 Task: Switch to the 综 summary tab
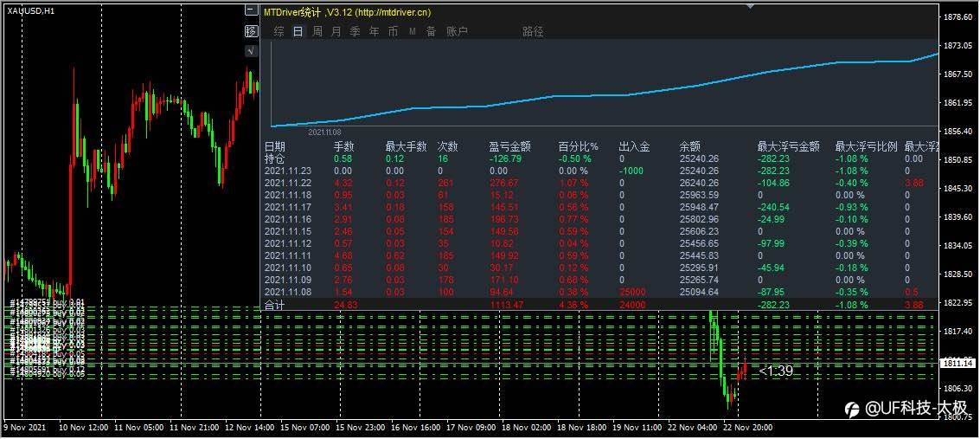click(x=279, y=31)
